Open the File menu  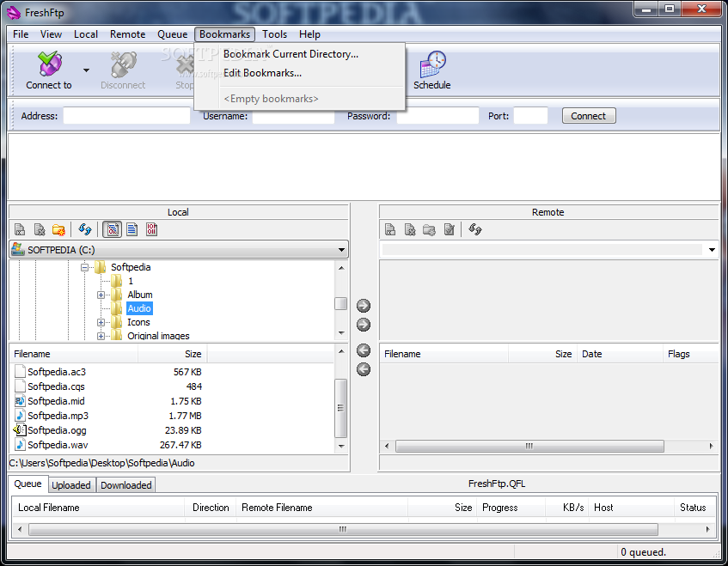21,34
